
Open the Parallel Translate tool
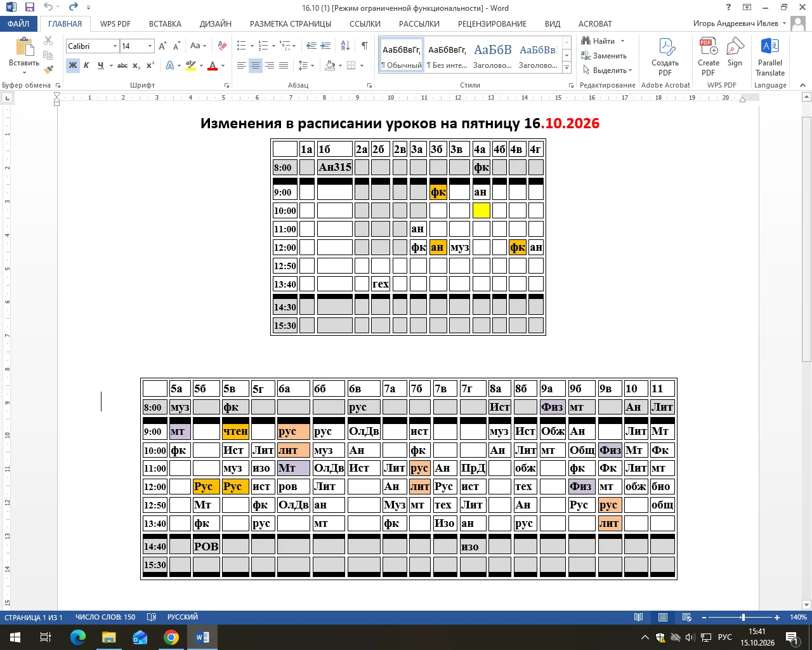tap(770, 56)
